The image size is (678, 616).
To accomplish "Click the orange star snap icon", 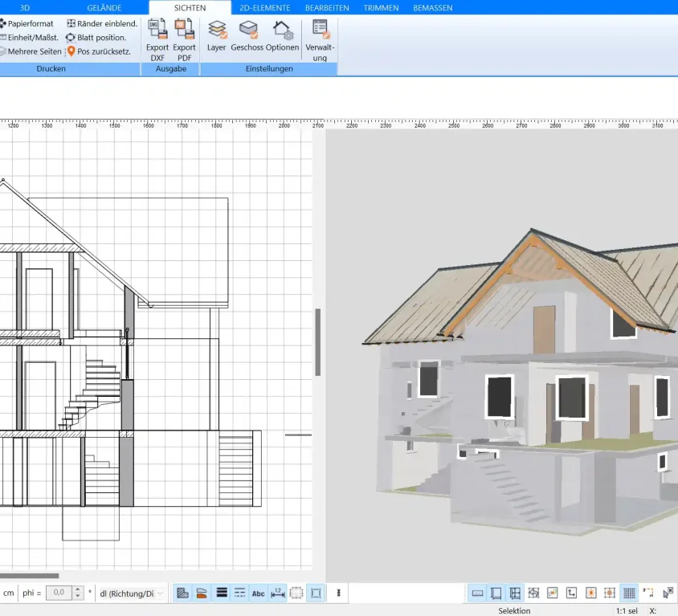I will tap(590, 593).
